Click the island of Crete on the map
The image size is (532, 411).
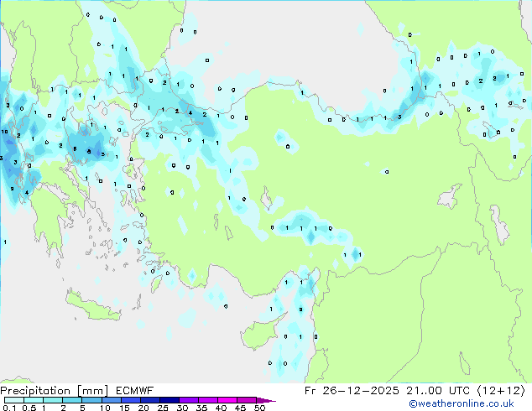coord(92,306)
